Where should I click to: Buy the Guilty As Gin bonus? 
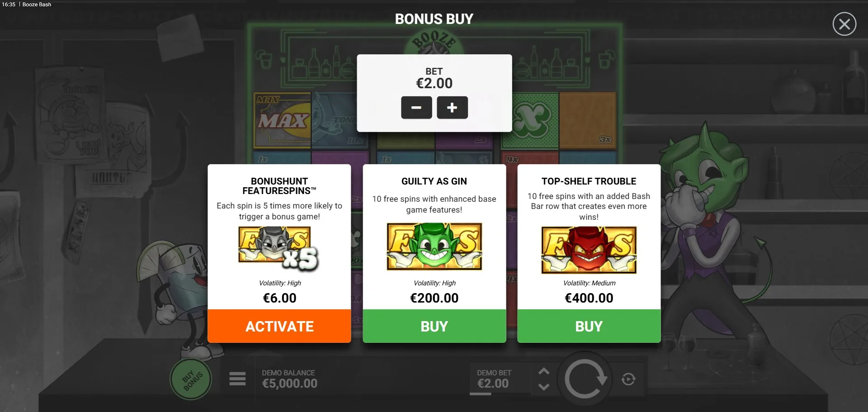434,326
